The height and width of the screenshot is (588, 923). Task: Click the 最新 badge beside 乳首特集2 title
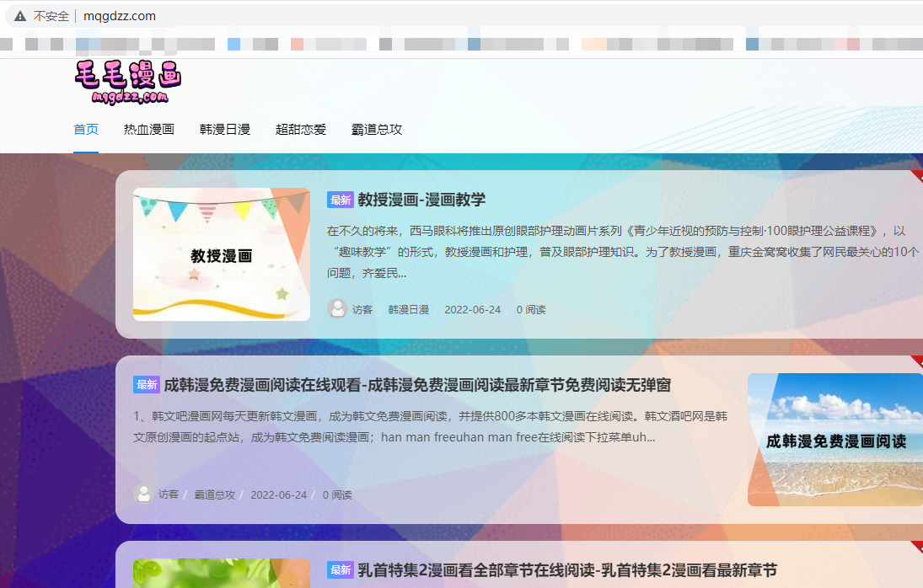click(341, 570)
